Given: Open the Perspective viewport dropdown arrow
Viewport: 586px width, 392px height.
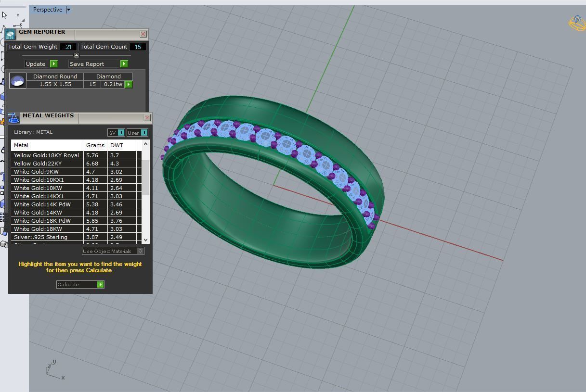Looking at the screenshot, I should pos(68,10).
